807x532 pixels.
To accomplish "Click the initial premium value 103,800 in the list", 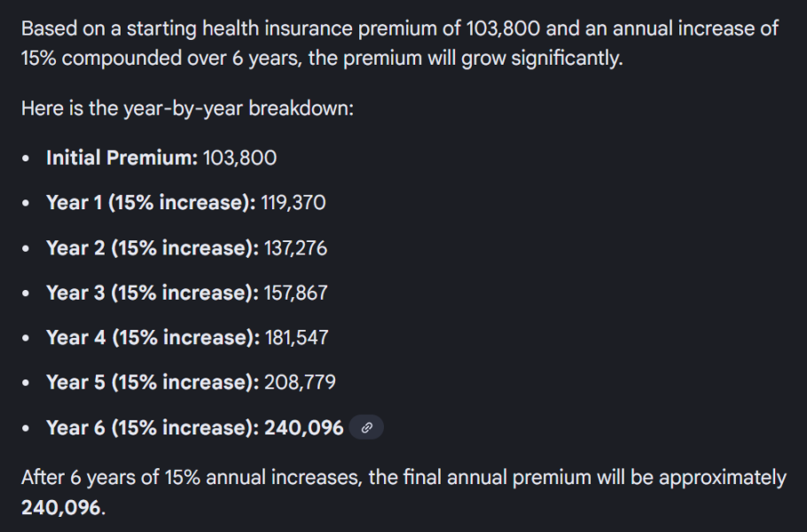I will (239, 158).
